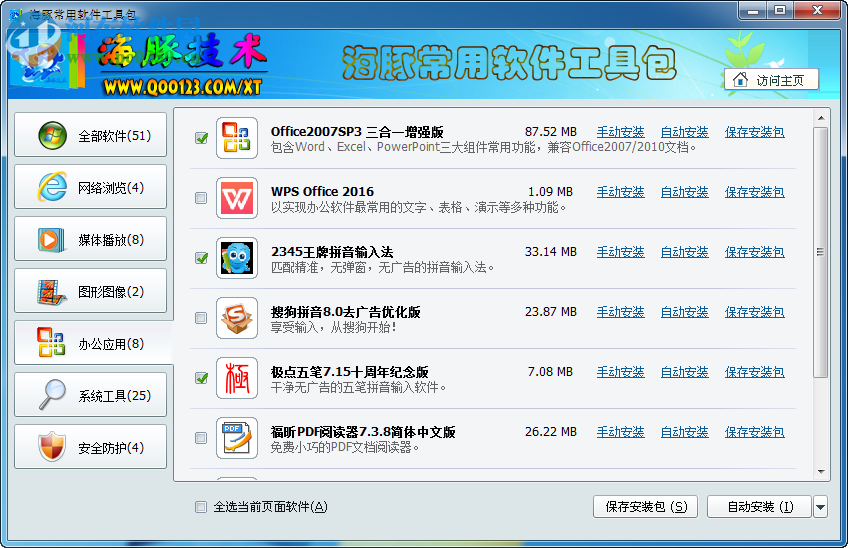This screenshot has width=848, height=548.
Task: Click the IE icon beside 网络浏览
Action: (52, 187)
